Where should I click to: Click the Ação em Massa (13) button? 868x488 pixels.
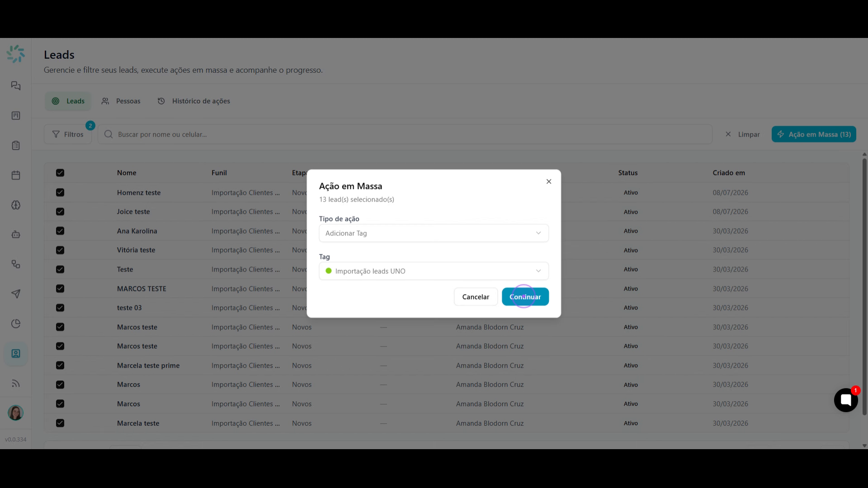(814, 134)
